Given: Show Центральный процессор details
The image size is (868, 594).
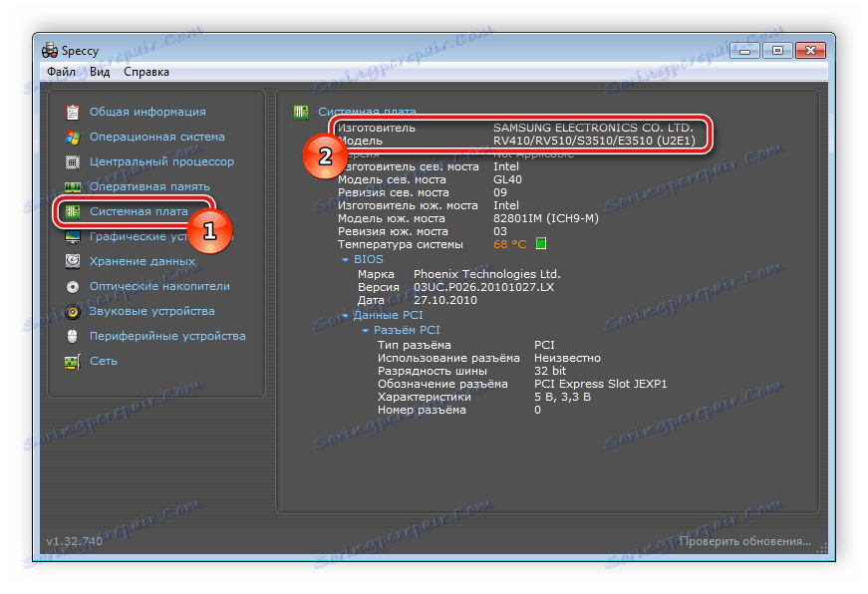Looking at the screenshot, I should point(161,161).
